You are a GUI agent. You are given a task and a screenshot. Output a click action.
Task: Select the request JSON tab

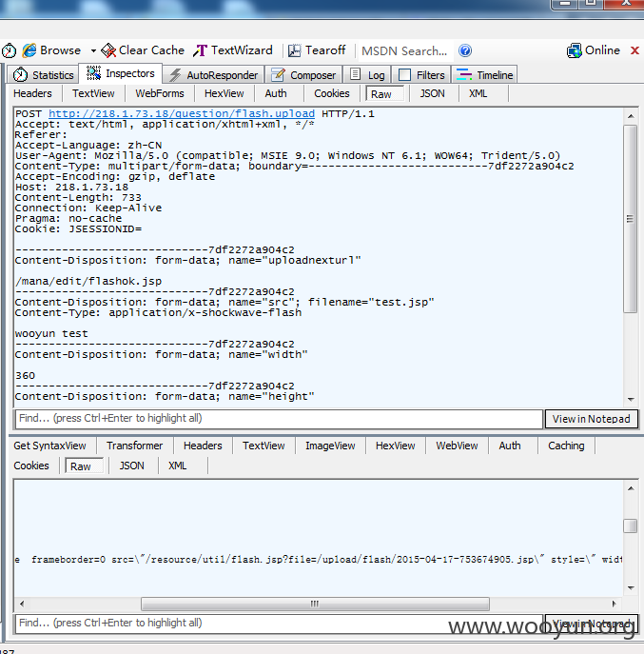432,93
